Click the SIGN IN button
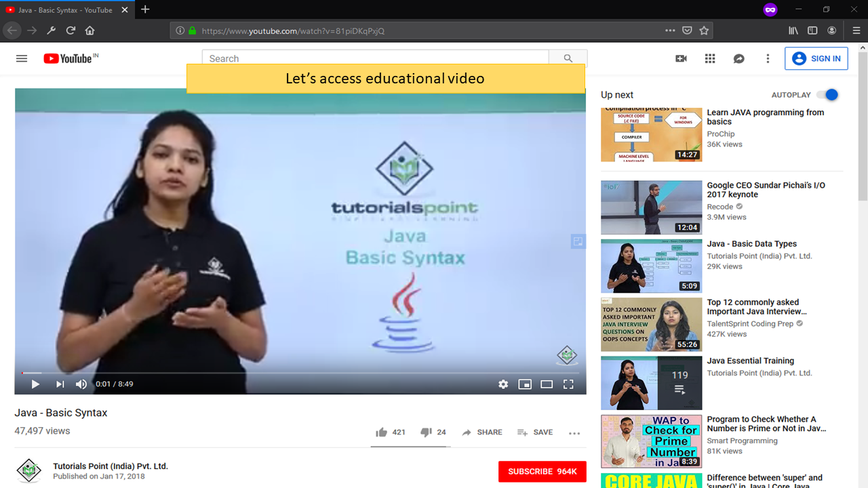Viewport: 868px width, 488px height. coord(816,58)
